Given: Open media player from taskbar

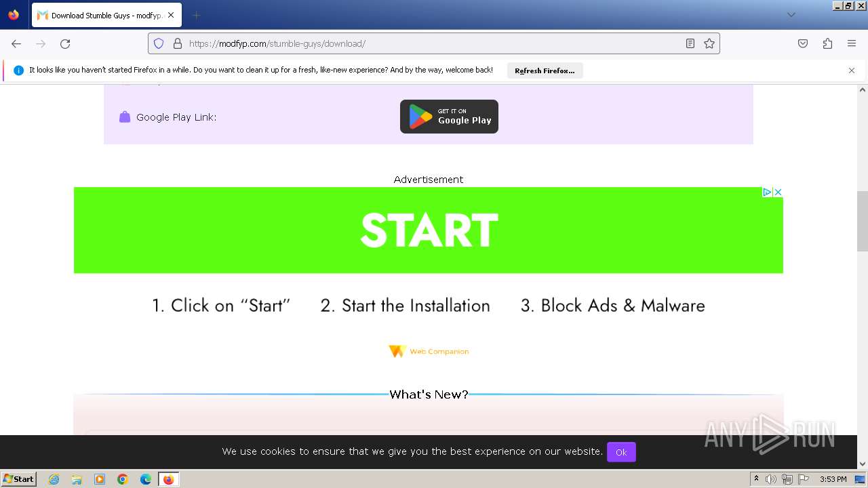Looking at the screenshot, I should tap(100, 479).
